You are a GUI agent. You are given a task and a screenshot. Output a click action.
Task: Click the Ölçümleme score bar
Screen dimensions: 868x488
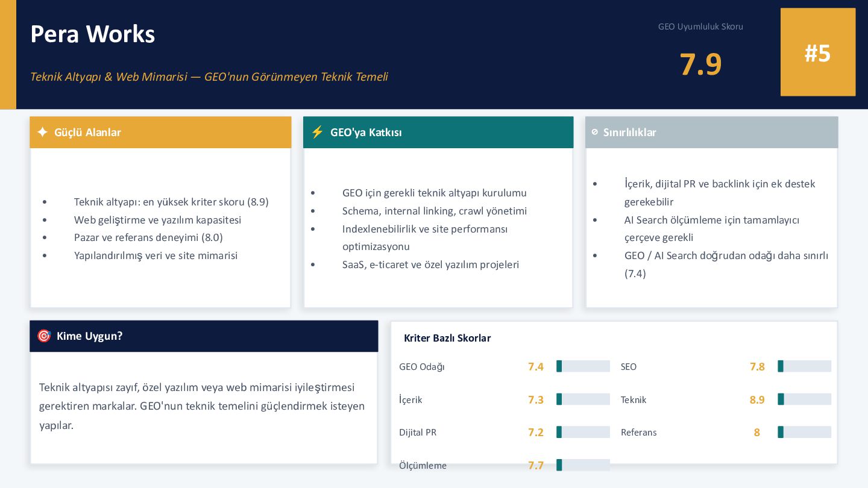[x=583, y=465]
